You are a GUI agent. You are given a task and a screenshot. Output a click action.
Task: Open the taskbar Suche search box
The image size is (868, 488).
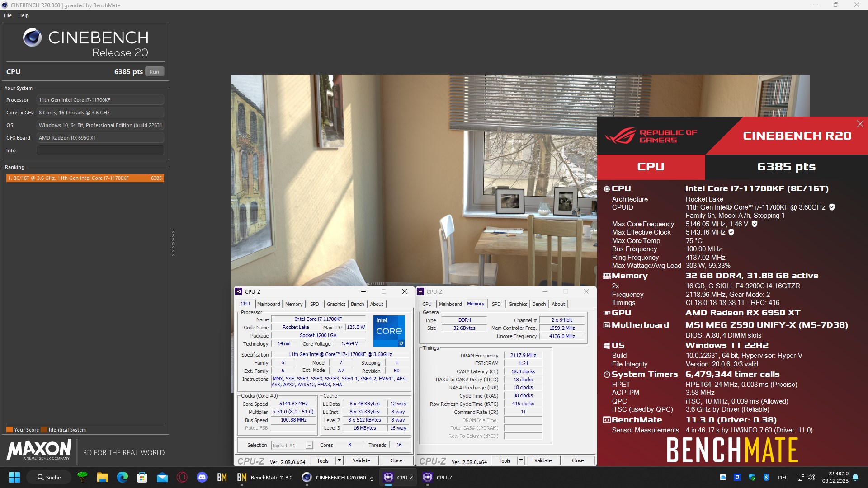point(49,477)
